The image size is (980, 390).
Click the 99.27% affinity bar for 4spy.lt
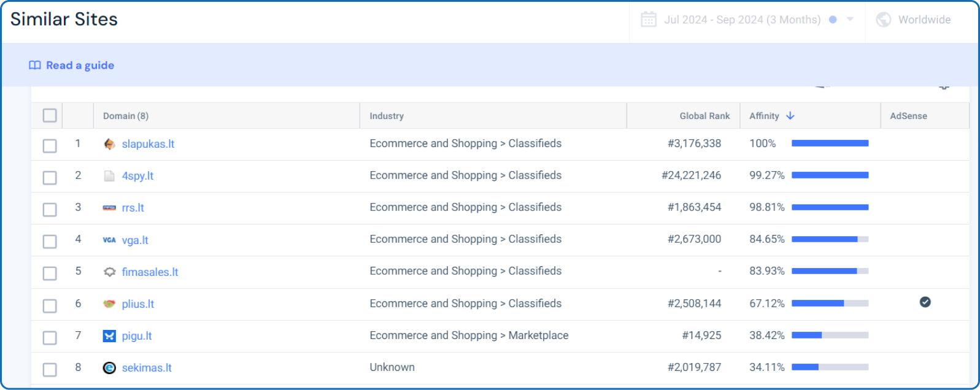[x=830, y=175]
